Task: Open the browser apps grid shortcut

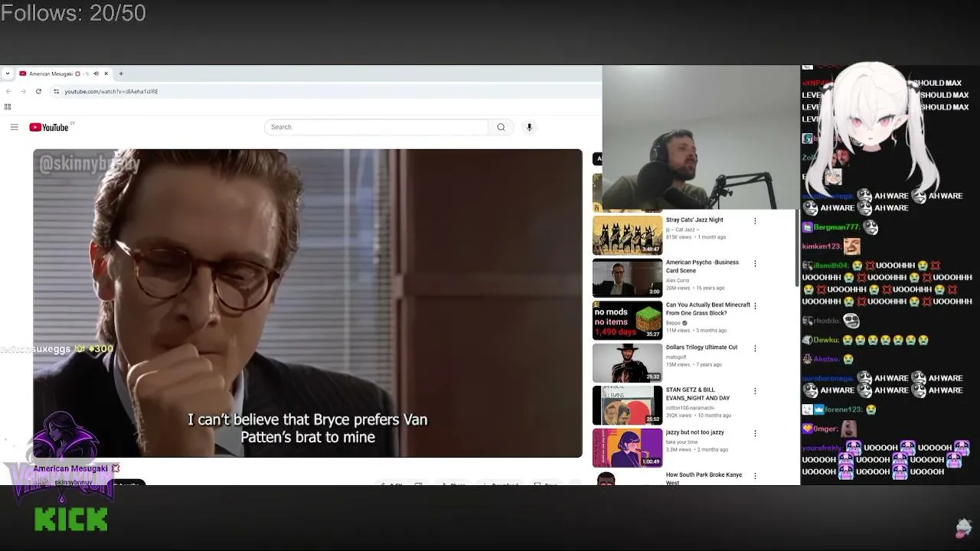Action: coord(8,107)
